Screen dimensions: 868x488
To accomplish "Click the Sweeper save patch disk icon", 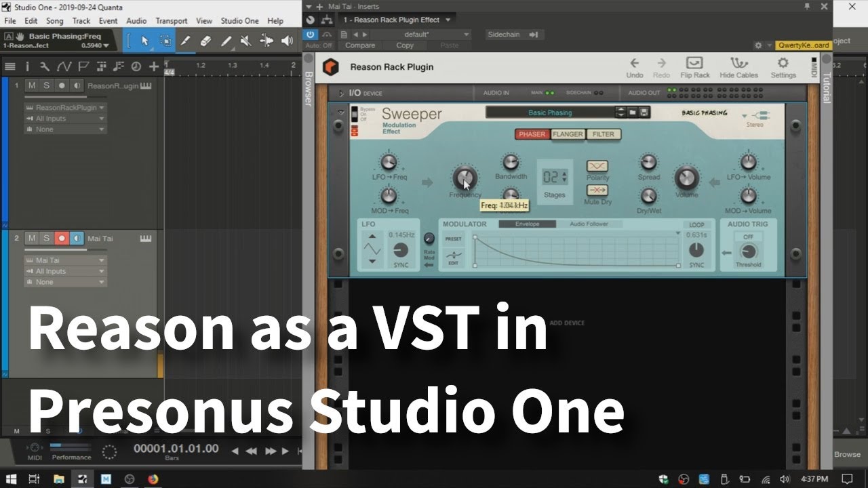I will pyautogui.click(x=644, y=113).
